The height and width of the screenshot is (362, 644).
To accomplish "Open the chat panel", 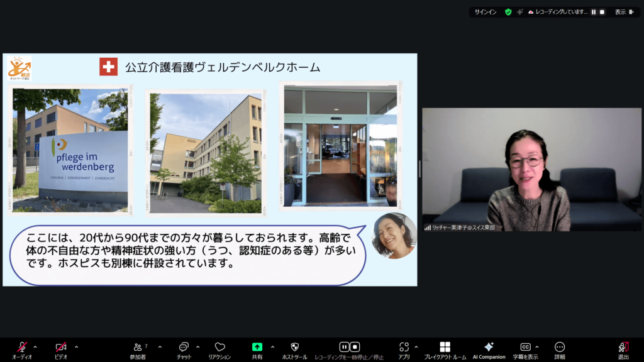I will tap(184, 347).
